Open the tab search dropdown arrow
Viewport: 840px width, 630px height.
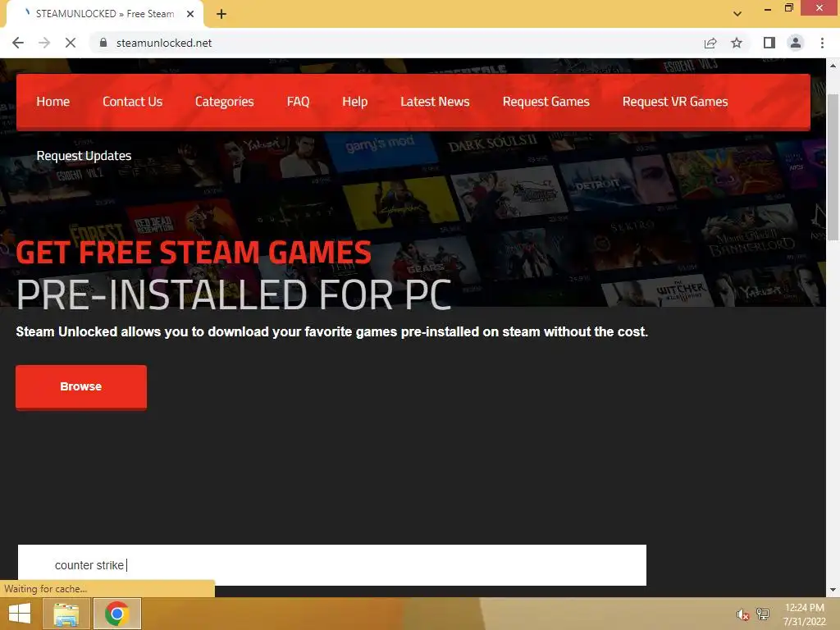[737, 14]
